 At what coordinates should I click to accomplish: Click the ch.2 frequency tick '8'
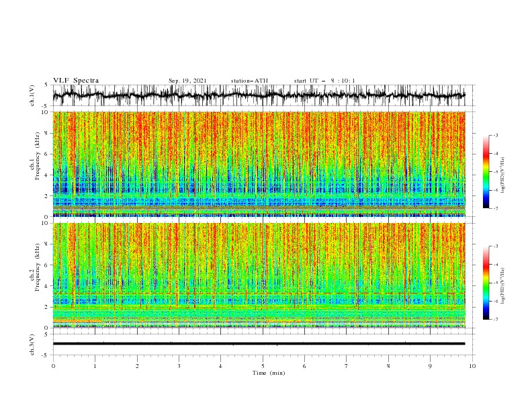[x=47, y=244]
